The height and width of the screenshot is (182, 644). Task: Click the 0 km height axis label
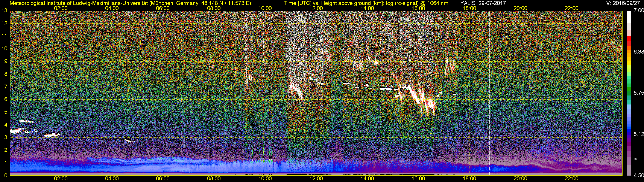click(x=6, y=176)
